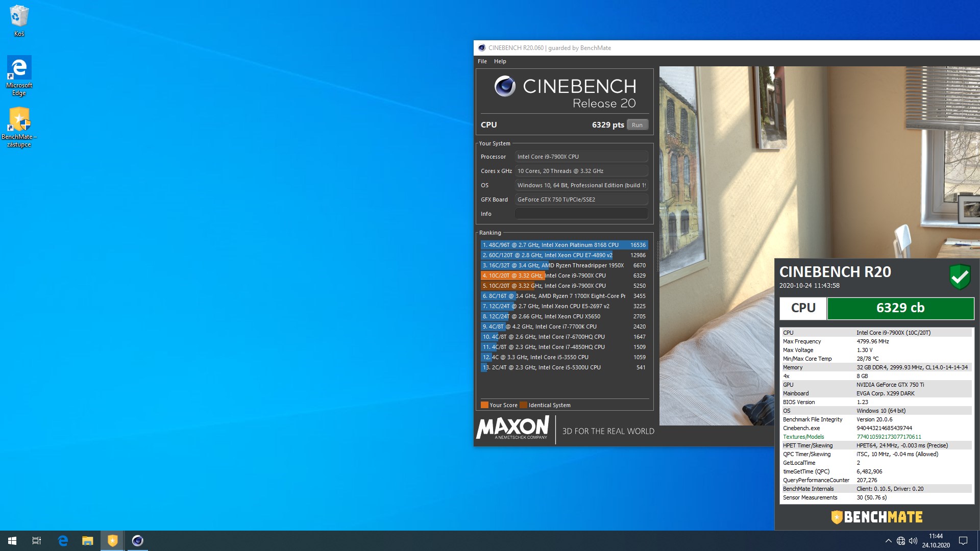This screenshot has width=980, height=551.
Task: Open the Help menu
Action: coord(500,61)
